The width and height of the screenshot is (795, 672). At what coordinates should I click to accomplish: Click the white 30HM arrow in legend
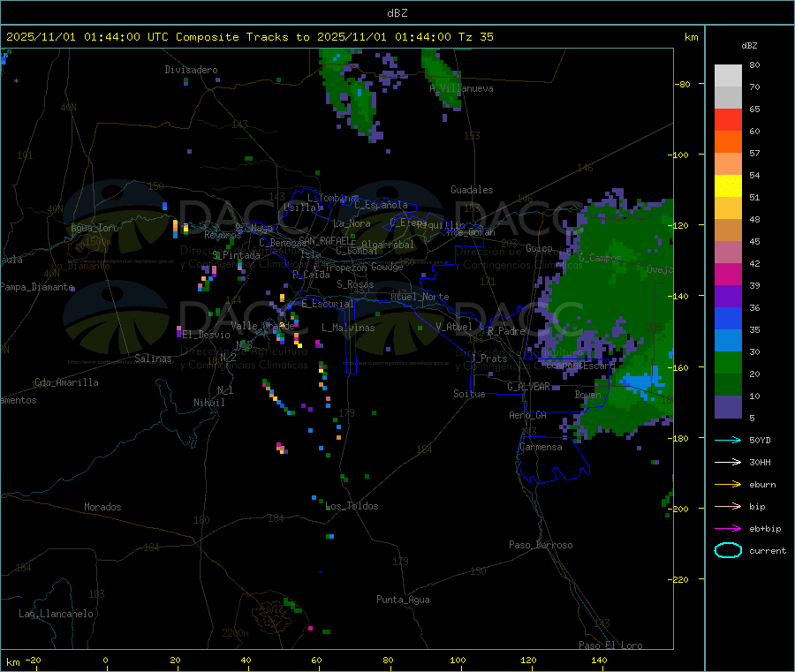click(728, 462)
